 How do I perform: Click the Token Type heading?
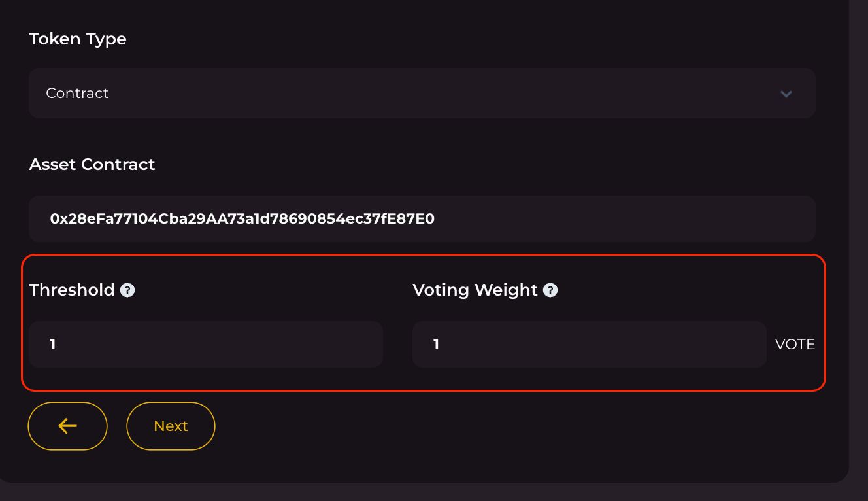coord(78,39)
